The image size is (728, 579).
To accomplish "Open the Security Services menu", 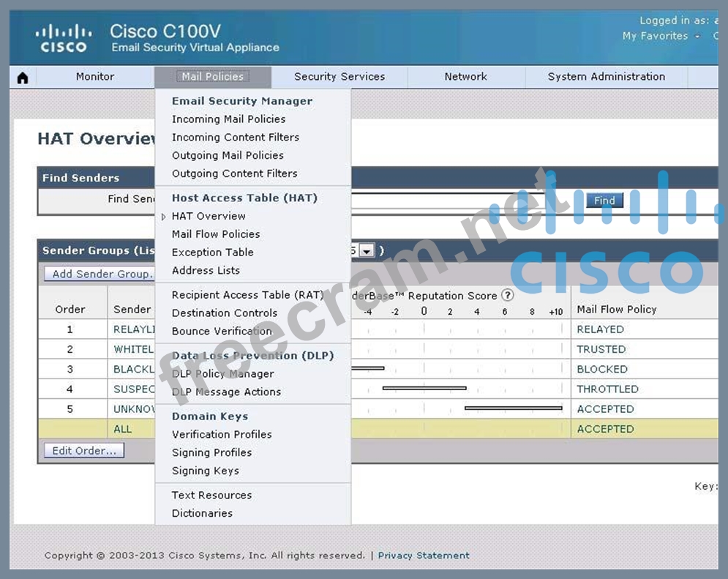I will [x=339, y=77].
